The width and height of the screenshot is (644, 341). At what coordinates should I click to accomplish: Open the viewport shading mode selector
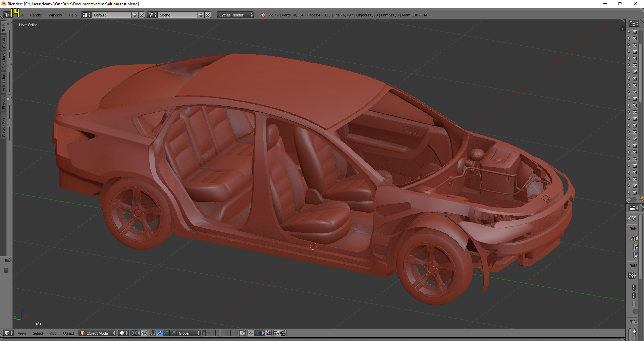123,333
